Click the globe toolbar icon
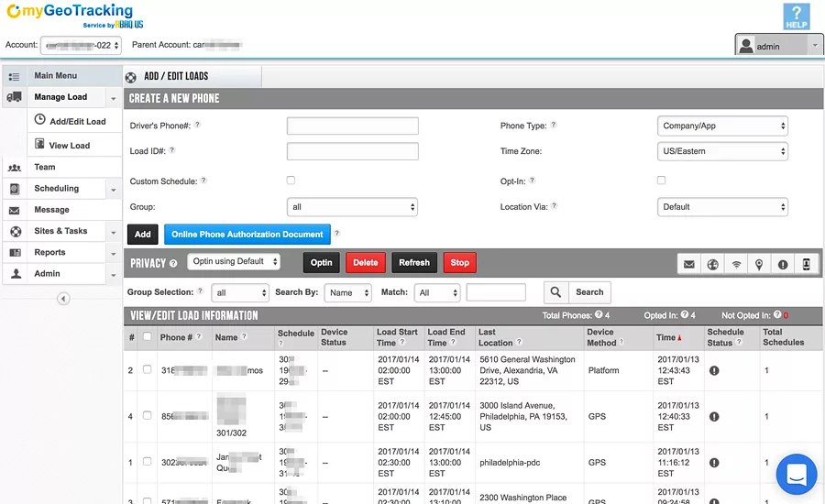This screenshot has height=504, width=825. coord(713,264)
